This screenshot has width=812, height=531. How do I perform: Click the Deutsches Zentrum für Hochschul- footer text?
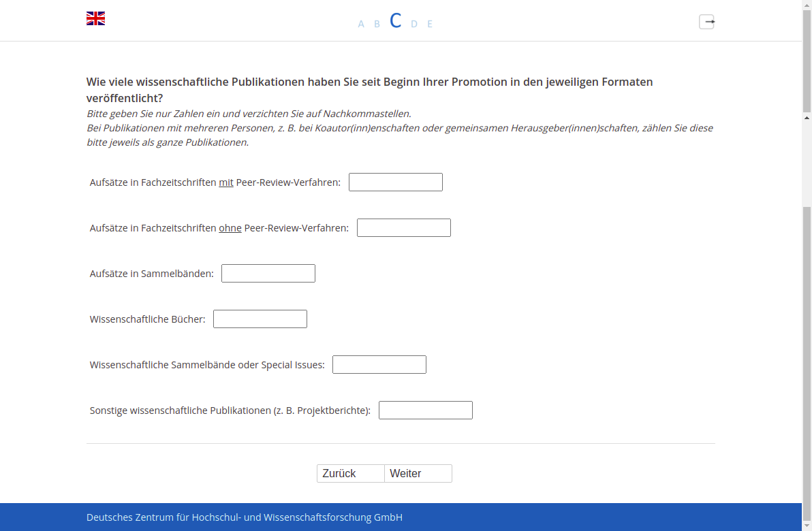click(x=245, y=517)
